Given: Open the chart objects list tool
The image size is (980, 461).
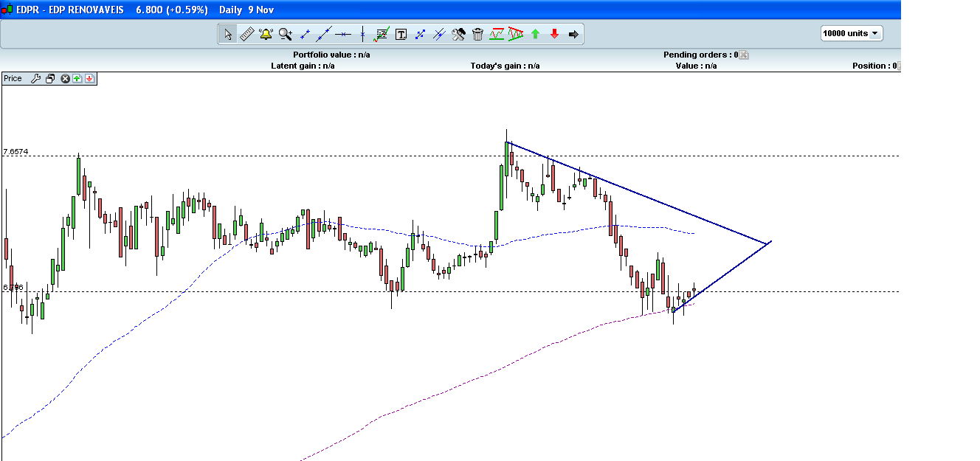Looking at the screenshot, I should (x=382, y=34).
